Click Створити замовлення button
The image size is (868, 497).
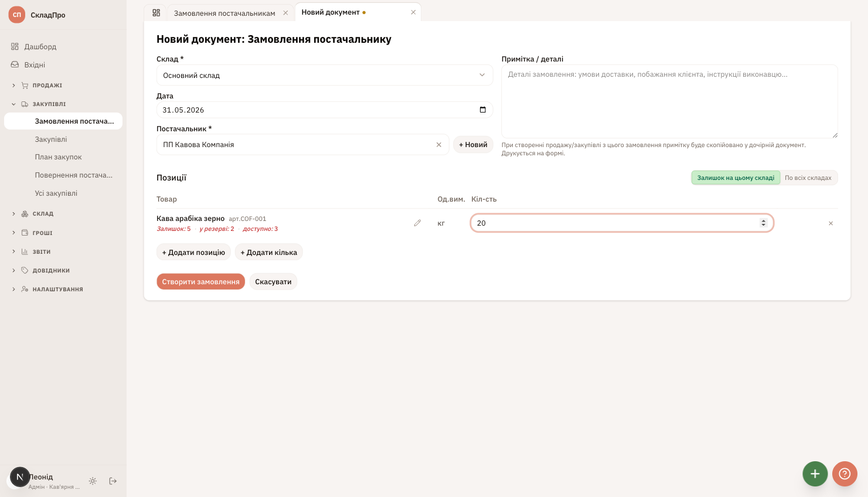click(x=200, y=282)
